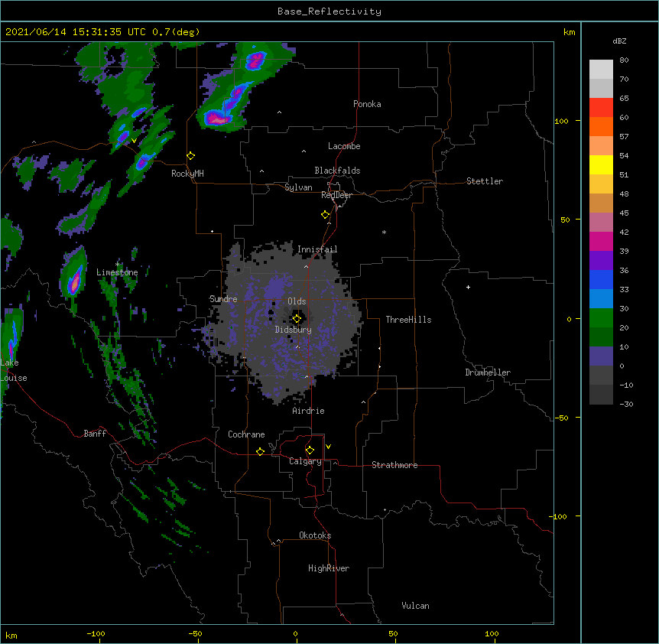Viewport: 659px width, 644px height.
Task: Click the Blackfalds city label
Action: coord(337,171)
